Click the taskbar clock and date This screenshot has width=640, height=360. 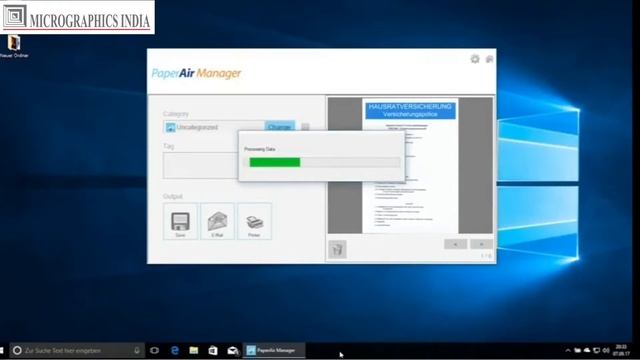pos(621,350)
